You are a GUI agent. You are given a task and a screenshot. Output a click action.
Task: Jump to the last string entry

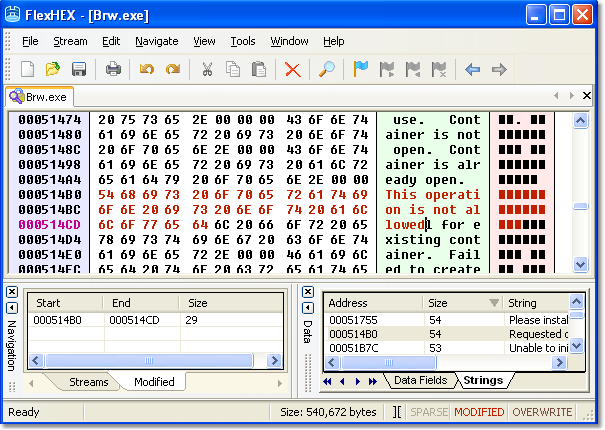372,381
